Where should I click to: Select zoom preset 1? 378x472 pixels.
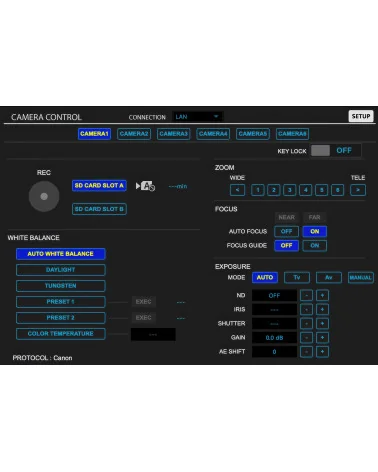[x=258, y=190]
